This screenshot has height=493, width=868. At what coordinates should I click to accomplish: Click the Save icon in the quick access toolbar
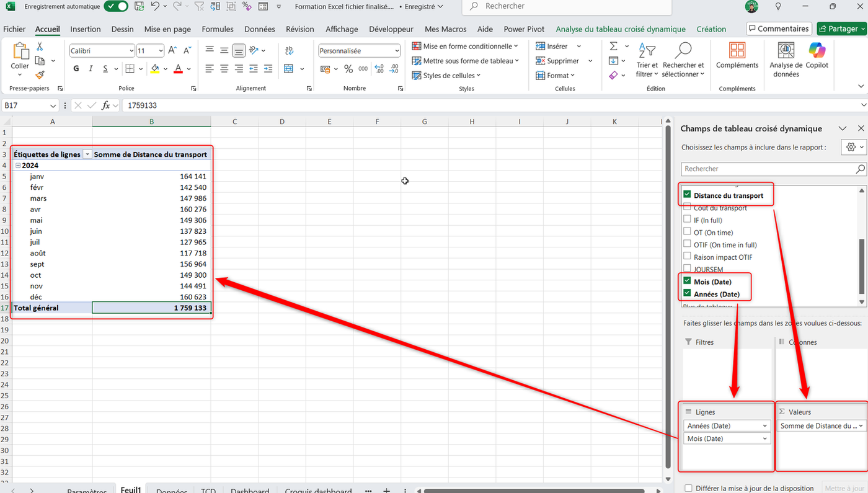click(139, 6)
